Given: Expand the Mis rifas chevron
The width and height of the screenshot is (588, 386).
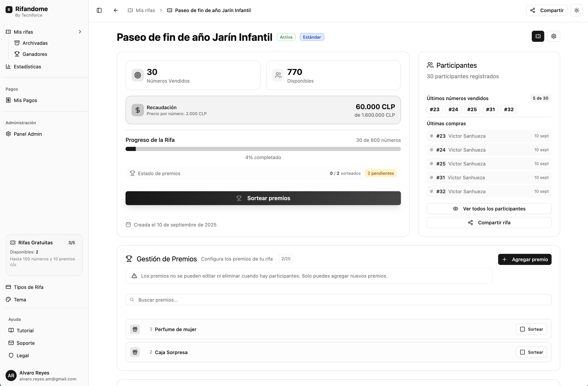Looking at the screenshot, I should pos(80,32).
